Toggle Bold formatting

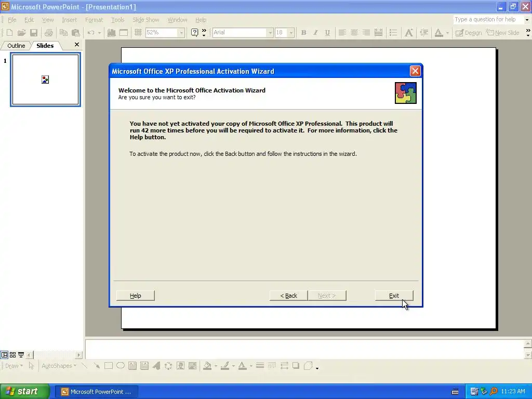pos(303,33)
